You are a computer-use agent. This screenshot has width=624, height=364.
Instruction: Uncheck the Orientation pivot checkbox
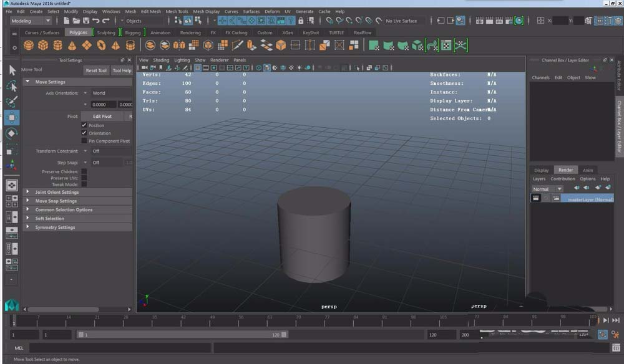coord(84,133)
